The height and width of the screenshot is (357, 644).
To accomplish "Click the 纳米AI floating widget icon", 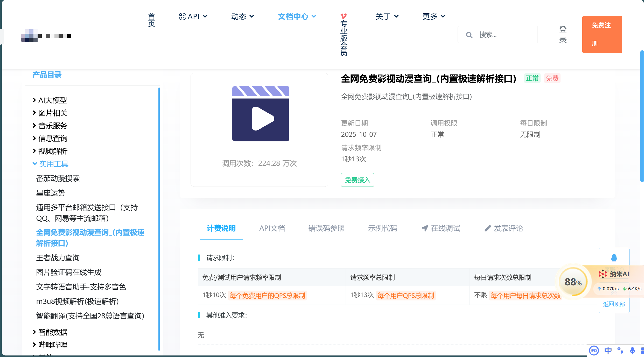I will [603, 274].
